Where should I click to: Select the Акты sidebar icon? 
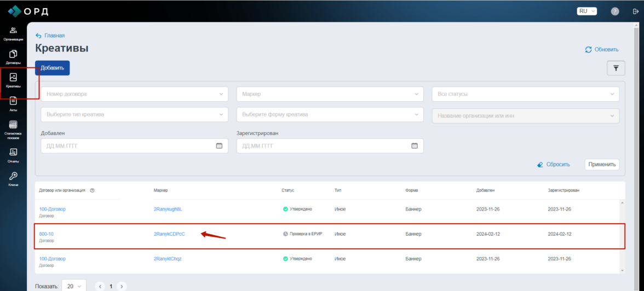click(13, 103)
